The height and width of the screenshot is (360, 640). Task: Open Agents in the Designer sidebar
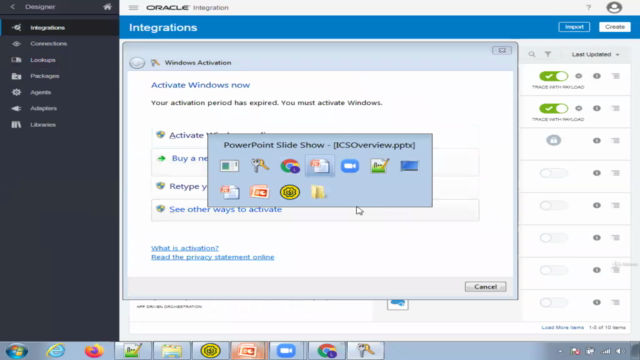40,92
